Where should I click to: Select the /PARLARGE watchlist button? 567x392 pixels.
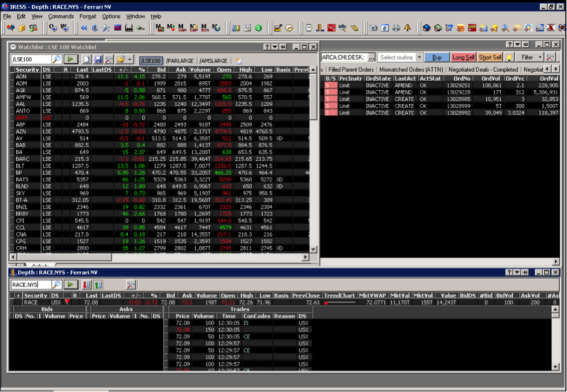coord(180,61)
